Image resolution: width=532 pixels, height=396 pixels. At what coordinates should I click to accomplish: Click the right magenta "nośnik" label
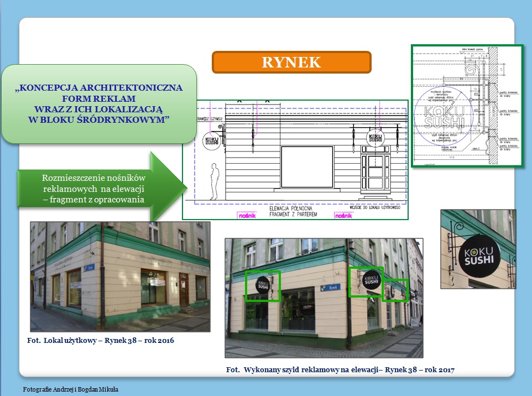[x=343, y=216]
